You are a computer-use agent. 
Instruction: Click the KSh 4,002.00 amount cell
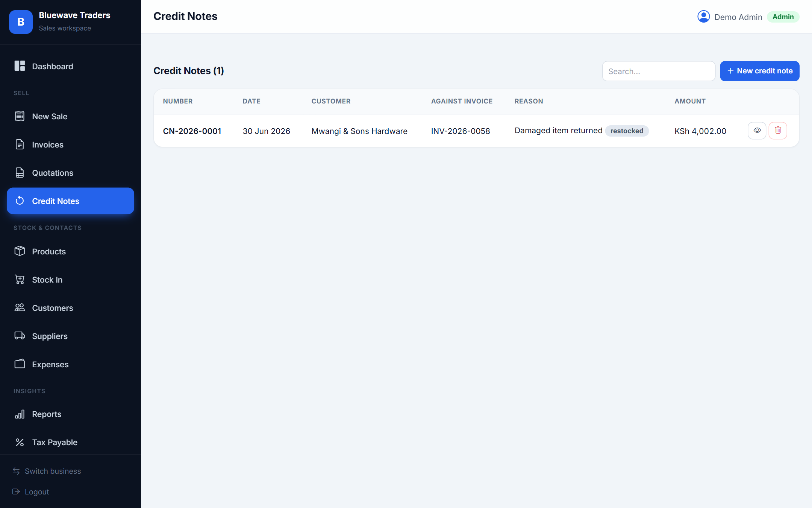coord(700,131)
